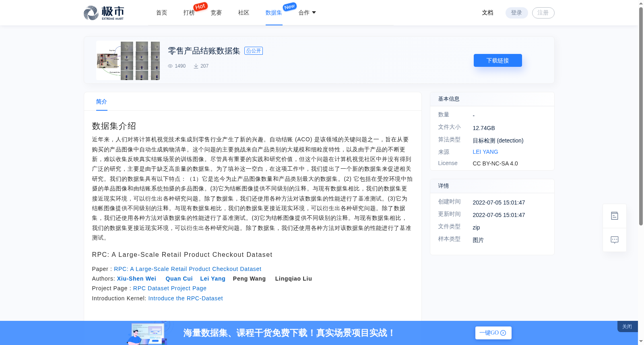Open the document note icon in floating sidebar

click(x=615, y=216)
